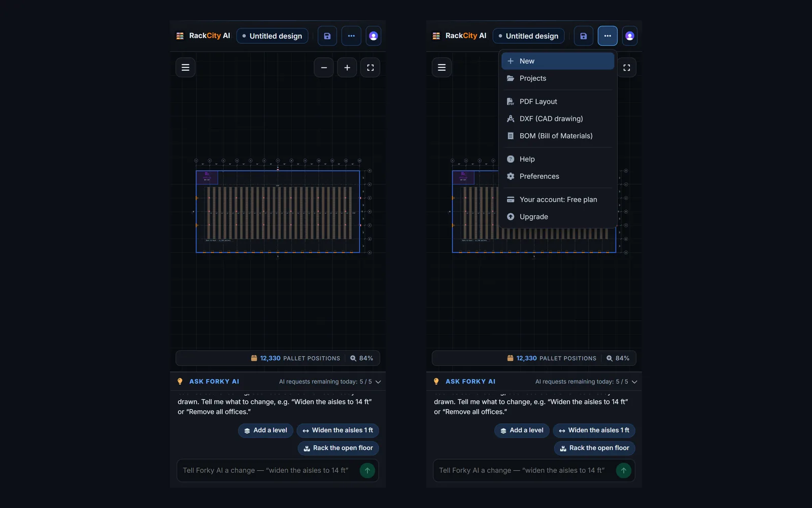The height and width of the screenshot is (508, 812).
Task: Send message with green arrow in right panel
Action: point(624,470)
